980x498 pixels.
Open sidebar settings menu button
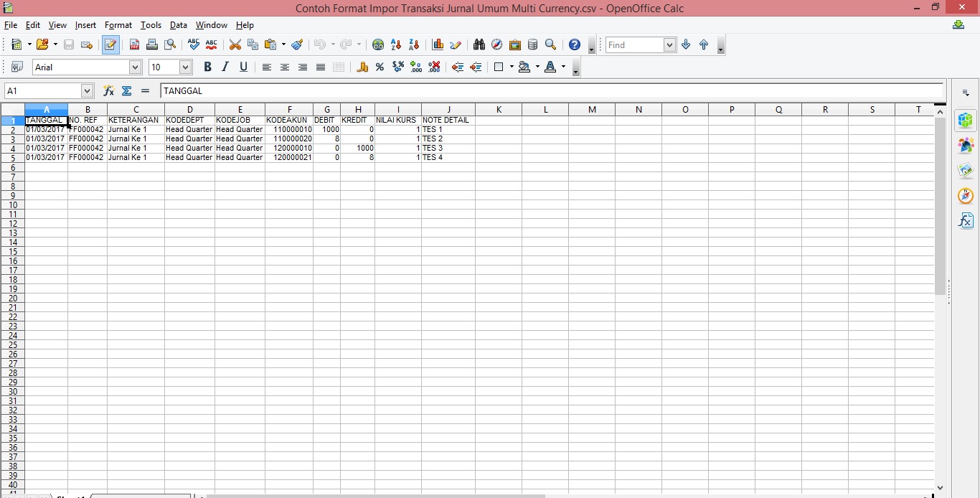click(x=966, y=93)
